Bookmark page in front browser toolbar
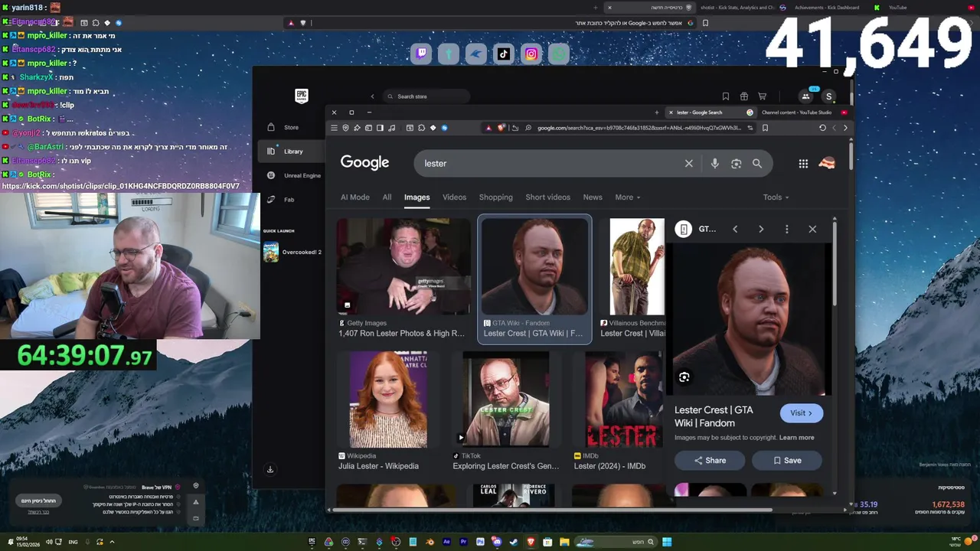 pos(765,128)
